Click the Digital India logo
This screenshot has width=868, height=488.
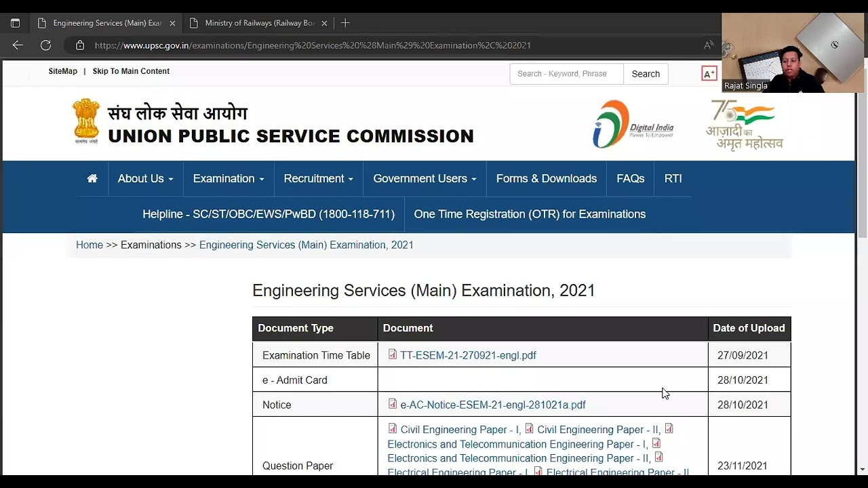[633, 124]
